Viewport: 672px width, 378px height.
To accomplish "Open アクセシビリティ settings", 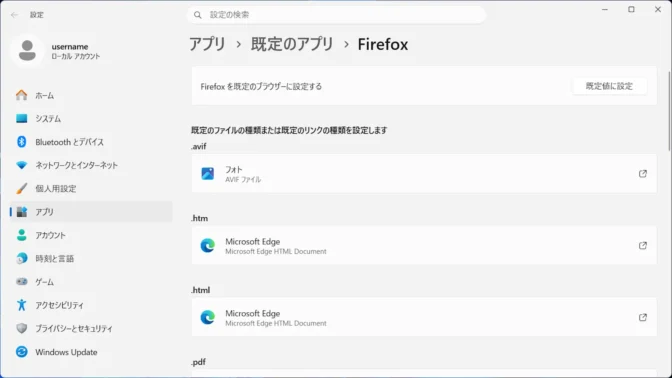I will (x=91, y=305).
